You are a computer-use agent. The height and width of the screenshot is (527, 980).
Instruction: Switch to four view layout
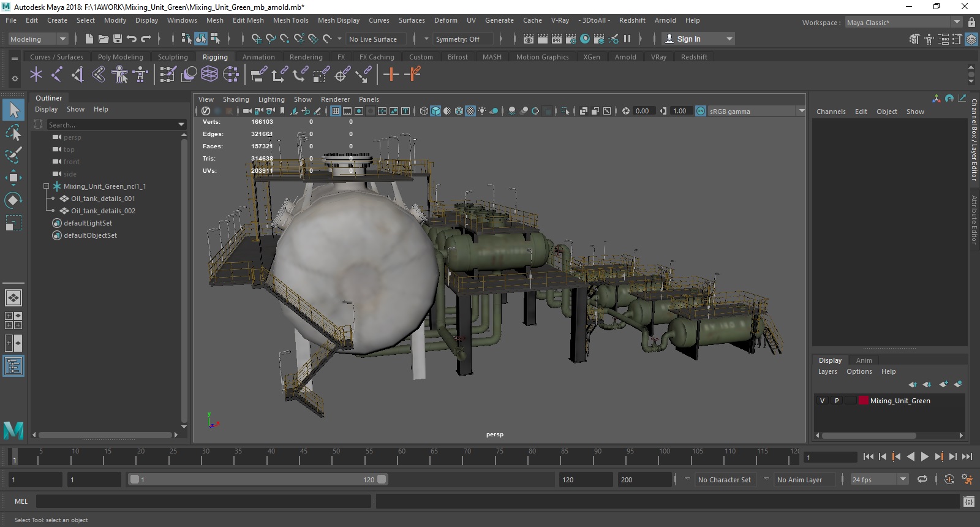tap(13, 320)
